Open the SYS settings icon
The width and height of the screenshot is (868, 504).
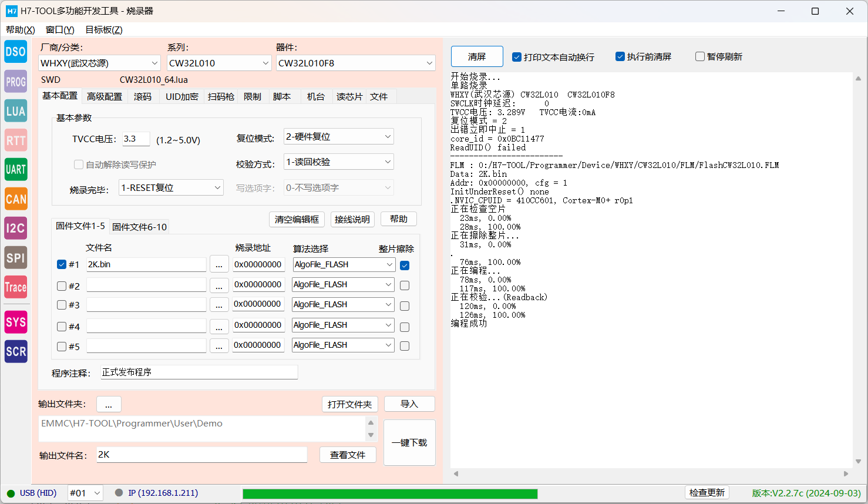(x=16, y=322)
